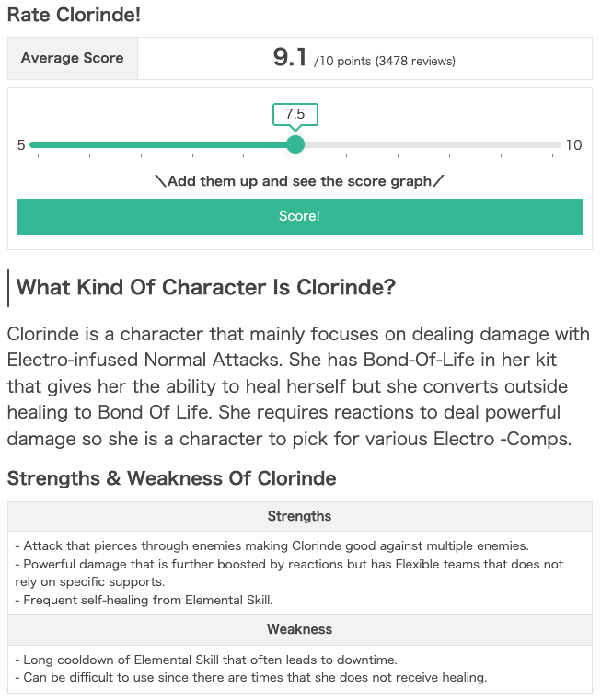Click the maximum label 10 beside the slider
This screenshot has height=700, width=601.
pyautogui.click(x=573, y=144)
